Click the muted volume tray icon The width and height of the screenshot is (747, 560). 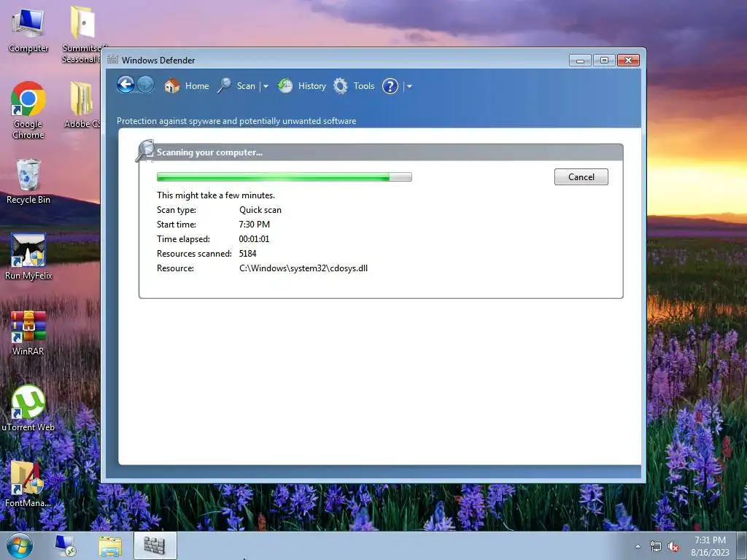[673, 547]
